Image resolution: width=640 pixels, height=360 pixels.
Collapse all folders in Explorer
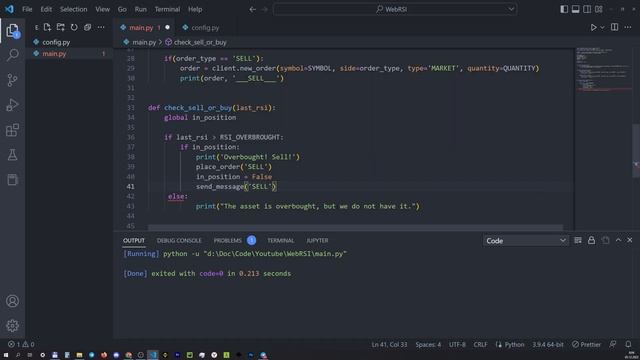click(87, 27)
